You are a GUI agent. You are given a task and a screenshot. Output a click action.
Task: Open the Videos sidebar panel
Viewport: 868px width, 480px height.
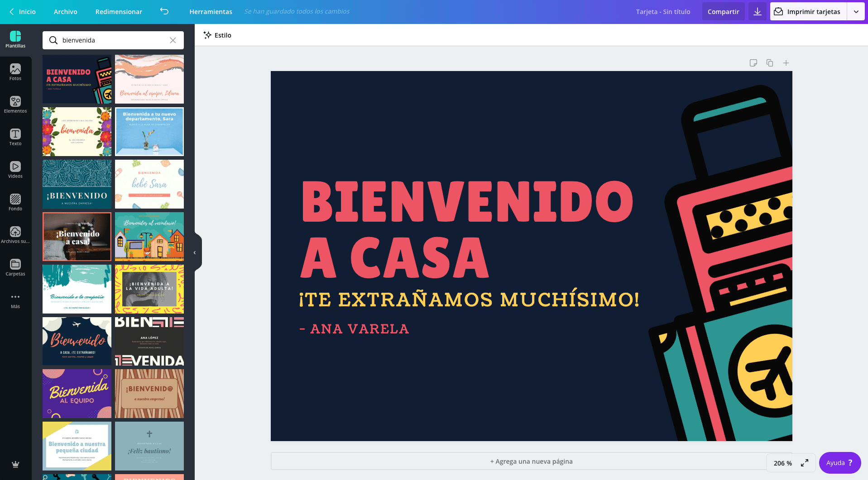[15, 170]
